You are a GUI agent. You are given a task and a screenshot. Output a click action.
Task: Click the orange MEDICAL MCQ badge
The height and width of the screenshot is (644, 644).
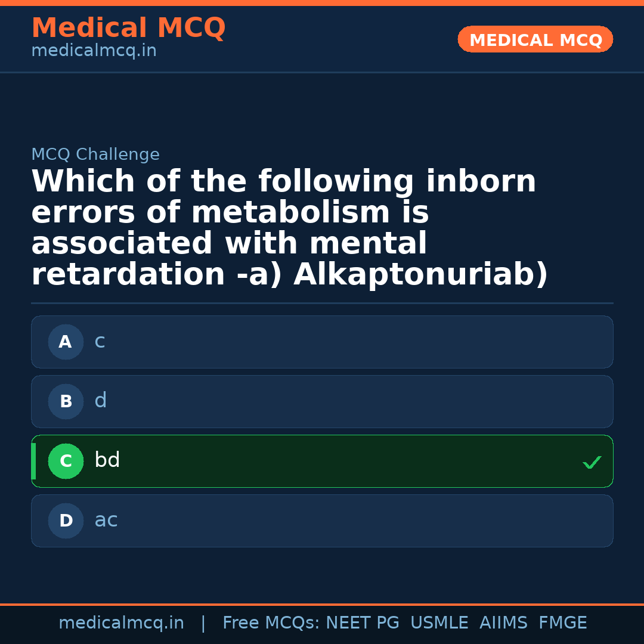(535, 40)
